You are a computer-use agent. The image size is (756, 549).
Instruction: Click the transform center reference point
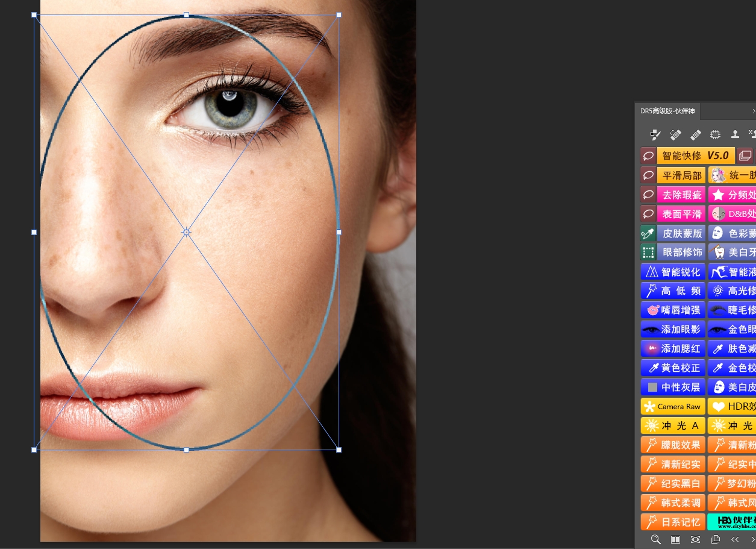tap(187, 232)
